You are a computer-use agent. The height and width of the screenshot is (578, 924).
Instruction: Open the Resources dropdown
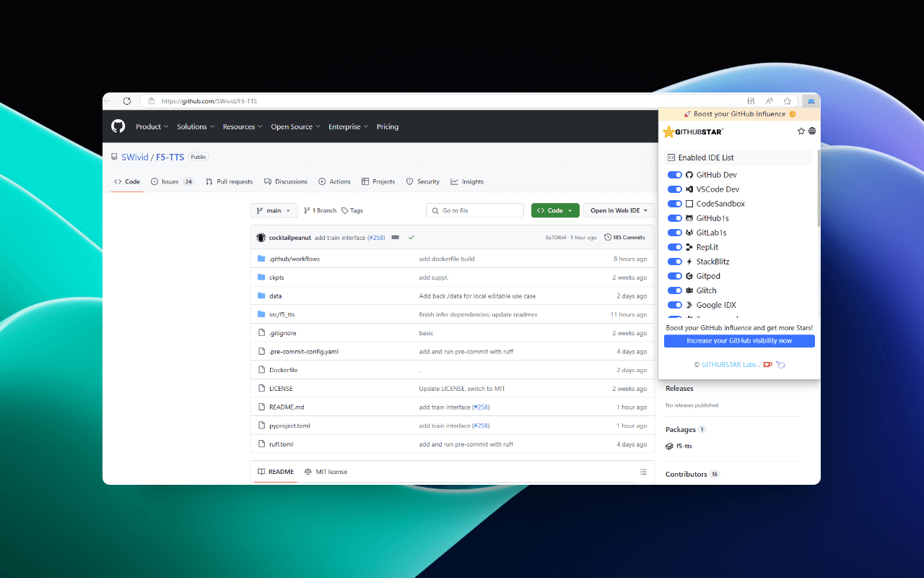pyautogui.click(x=243, y=126)
